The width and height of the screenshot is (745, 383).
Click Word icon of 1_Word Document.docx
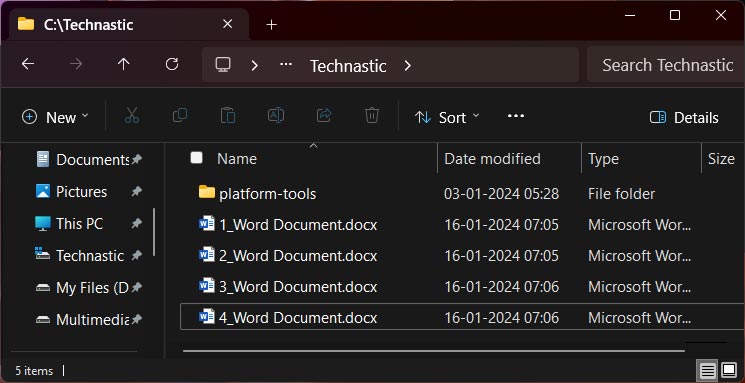(x=207, y=223)
